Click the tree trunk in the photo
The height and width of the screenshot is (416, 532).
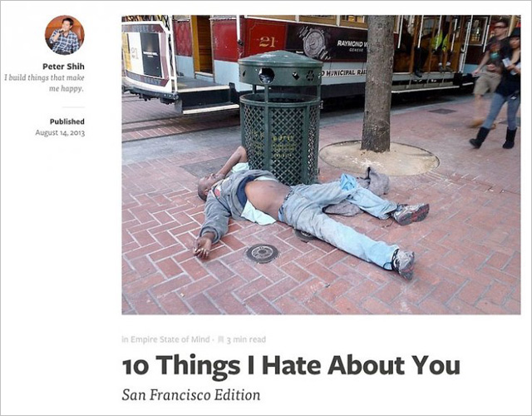(377, 82)
